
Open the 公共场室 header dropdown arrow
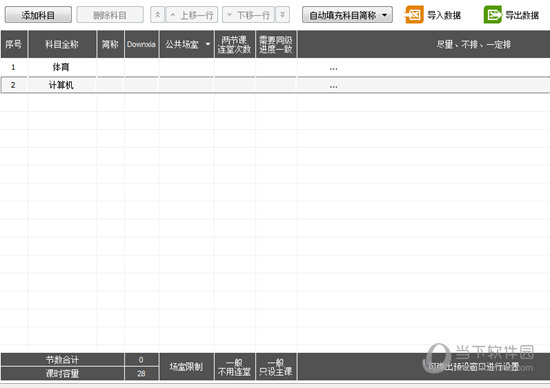point(208,44)
